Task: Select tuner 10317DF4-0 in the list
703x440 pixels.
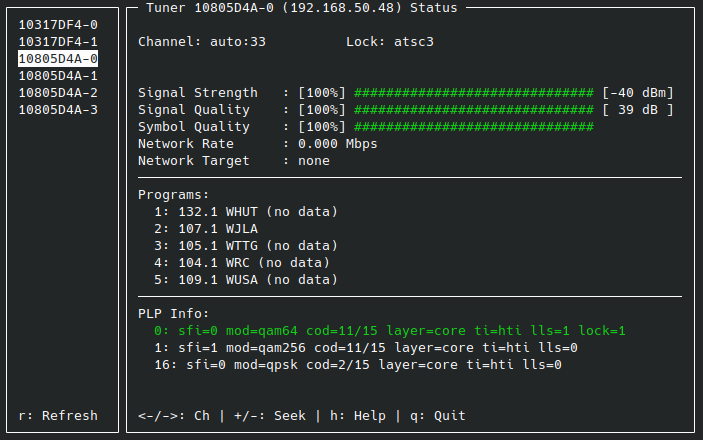Action: pos(58,25)
